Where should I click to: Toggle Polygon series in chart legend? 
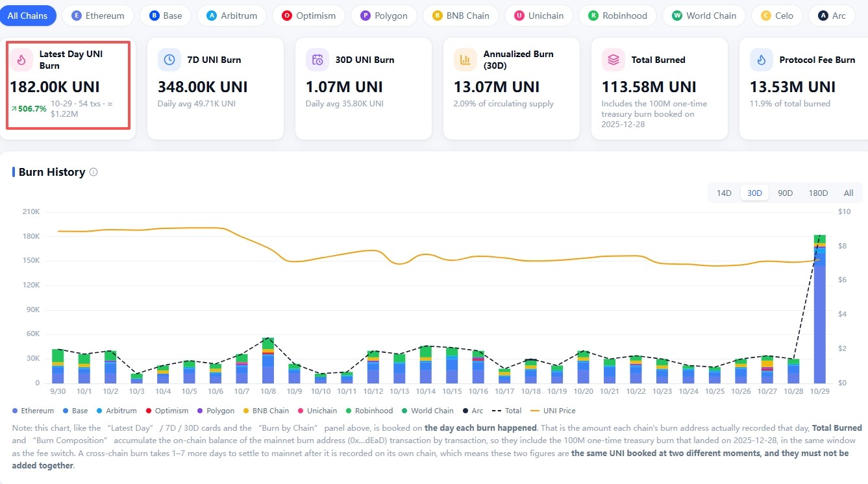coord(216,411)
